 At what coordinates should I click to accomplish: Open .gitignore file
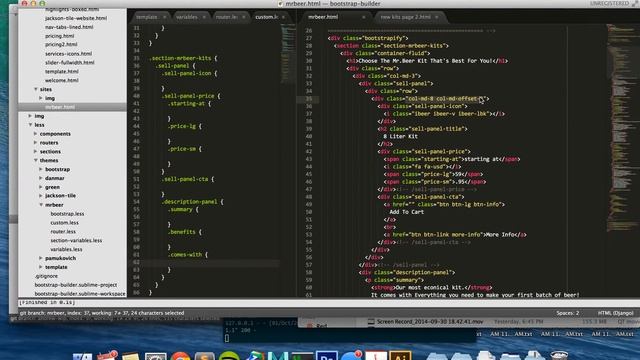[x=46, y=276]
